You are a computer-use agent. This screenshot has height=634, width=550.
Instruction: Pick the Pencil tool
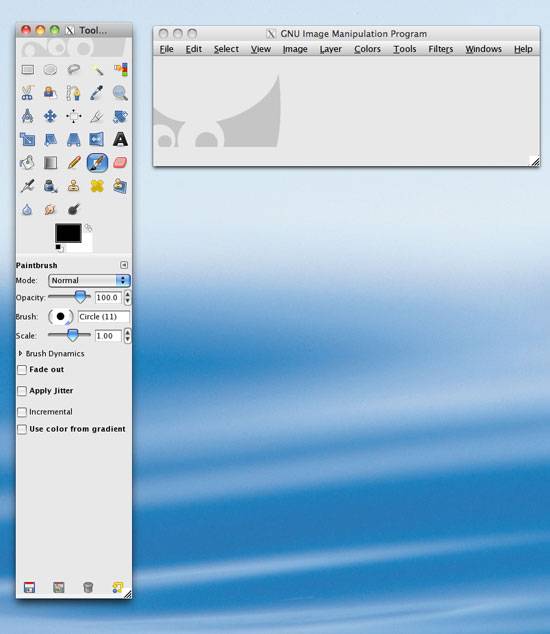[x=74, y=163]
